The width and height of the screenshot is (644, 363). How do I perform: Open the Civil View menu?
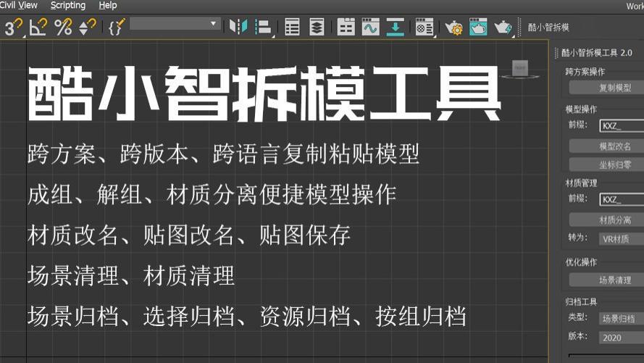(x=19, y=5)
